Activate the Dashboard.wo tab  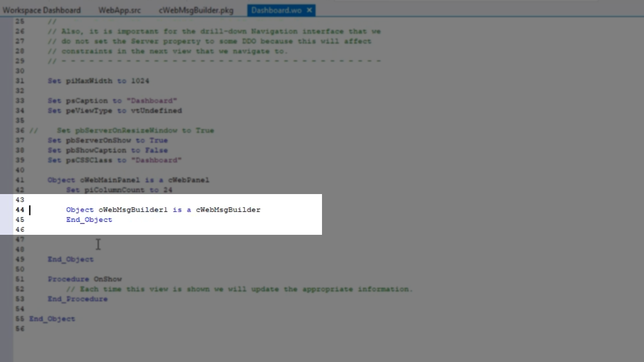[x=276, y=10]
